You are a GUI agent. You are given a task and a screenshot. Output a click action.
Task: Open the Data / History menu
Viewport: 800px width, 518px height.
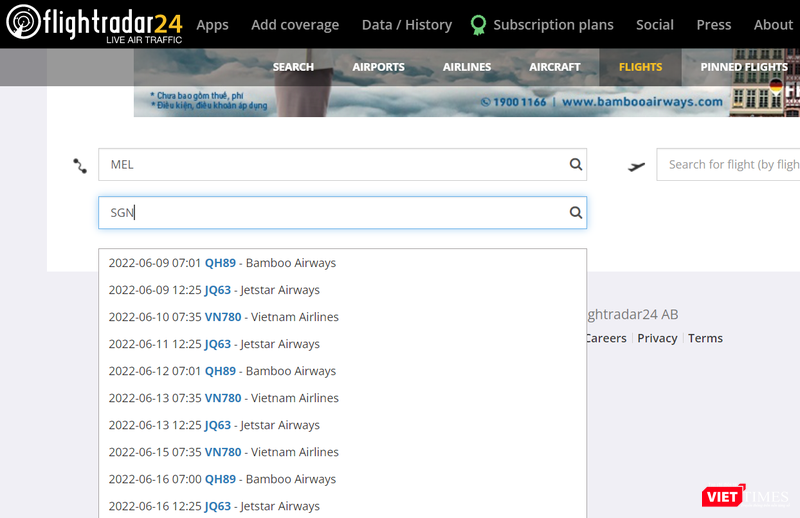(x=406, y=25)
